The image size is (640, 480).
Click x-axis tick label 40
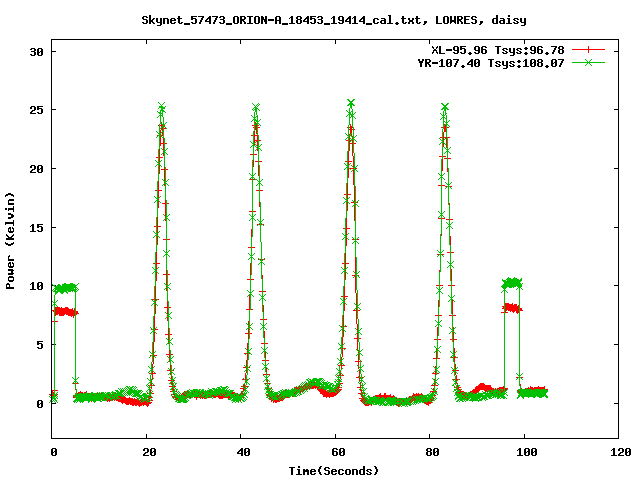pyautogui.click(x=243, y=452)
